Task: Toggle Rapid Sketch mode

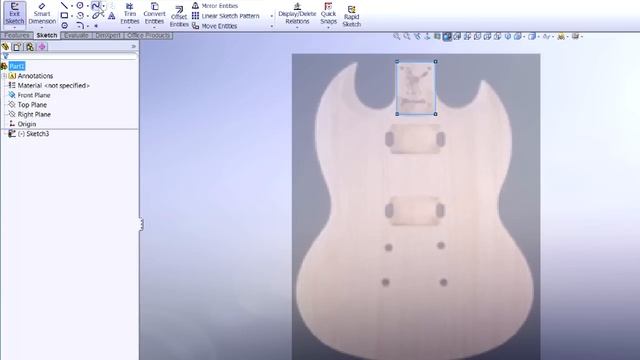Action: [x=351, y=16]
